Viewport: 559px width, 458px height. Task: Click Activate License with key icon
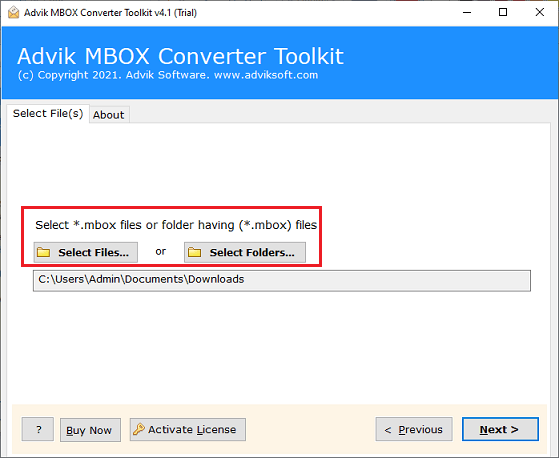coord(188,429)
